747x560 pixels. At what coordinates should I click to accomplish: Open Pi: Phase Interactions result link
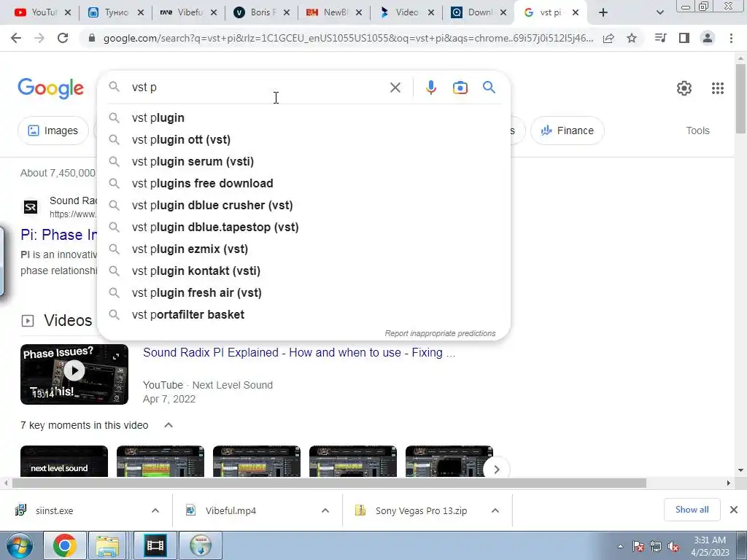coord(59,235)
